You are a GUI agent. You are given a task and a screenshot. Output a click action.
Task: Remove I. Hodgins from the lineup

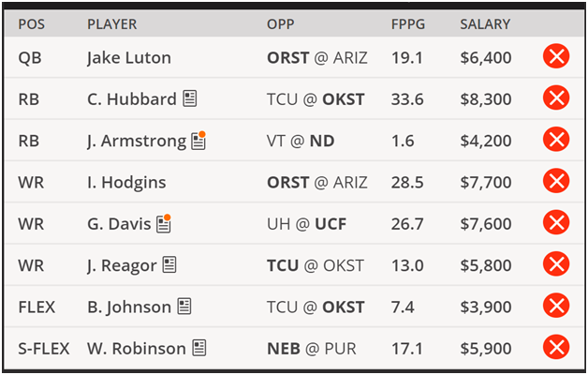tap(556, 182)
